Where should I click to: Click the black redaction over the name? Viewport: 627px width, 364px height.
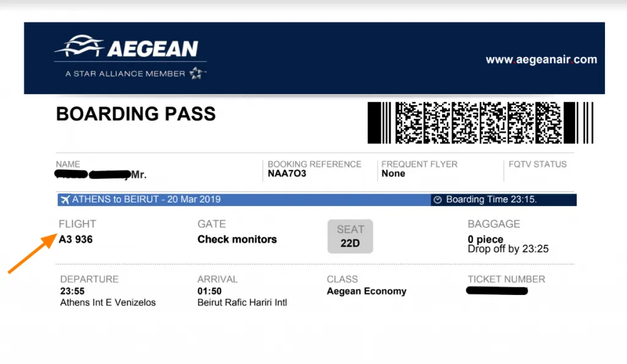tap(93, 174)
